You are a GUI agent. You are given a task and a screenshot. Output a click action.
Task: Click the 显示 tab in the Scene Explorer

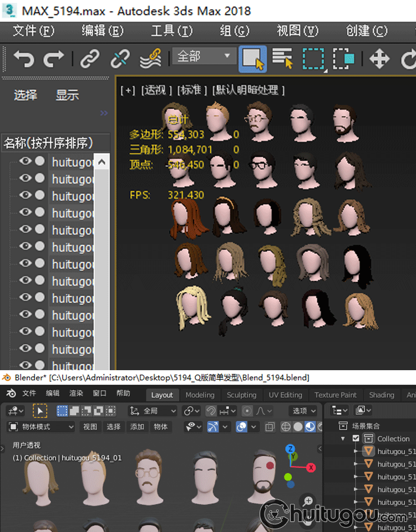[67, 95]
